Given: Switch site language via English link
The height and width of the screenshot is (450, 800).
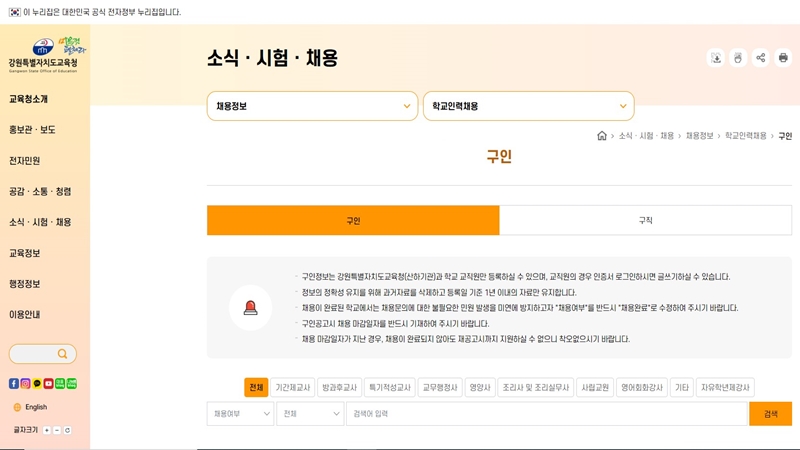Looking at the screenshot, I should [x=36, y=407].
